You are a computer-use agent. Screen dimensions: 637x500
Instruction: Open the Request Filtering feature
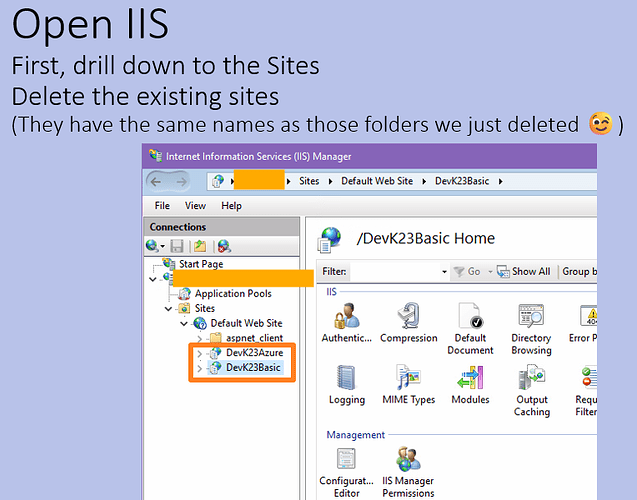pyautogui.click(x=587, y=391)
